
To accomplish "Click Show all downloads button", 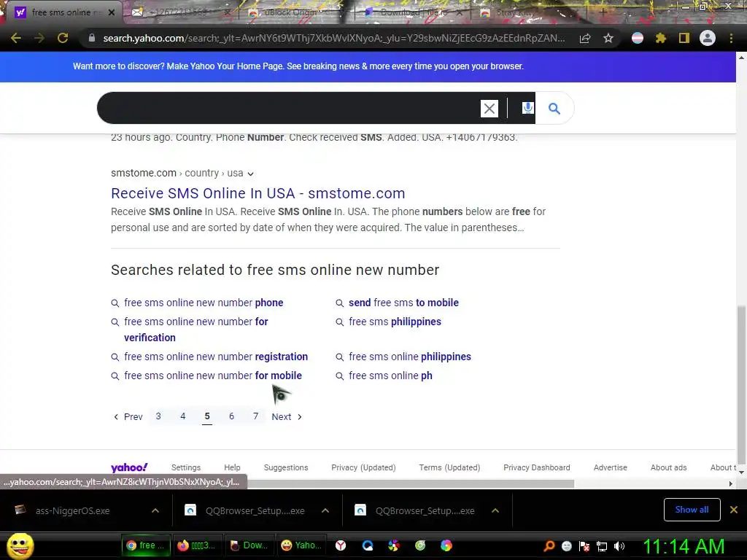I will click(x=692, y=510).
